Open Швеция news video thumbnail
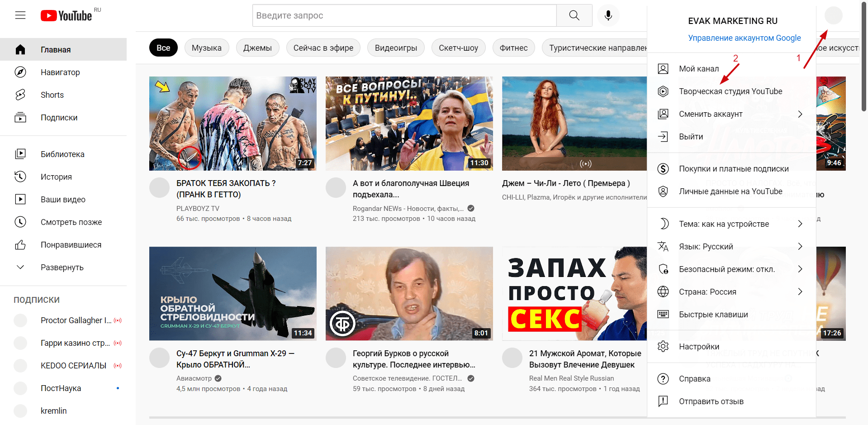The height and width of the screenshot is (425, 868). coord(409,124)
